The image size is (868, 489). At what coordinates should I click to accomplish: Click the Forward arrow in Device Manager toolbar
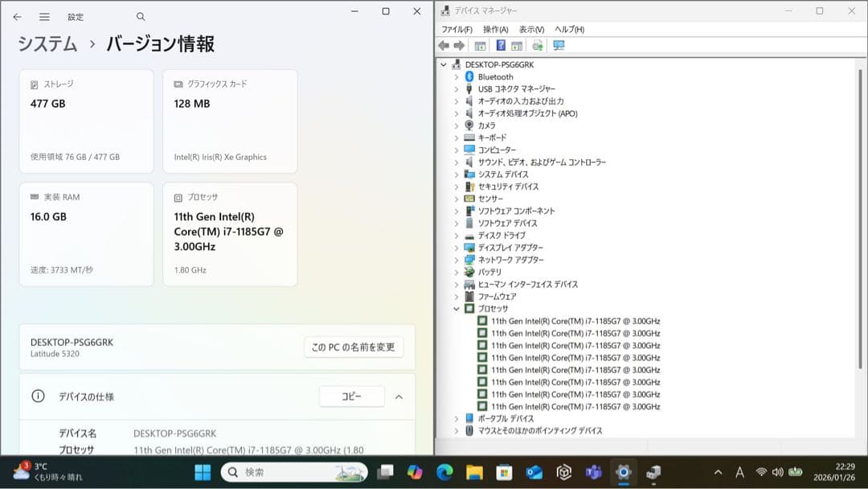(457, 45)
